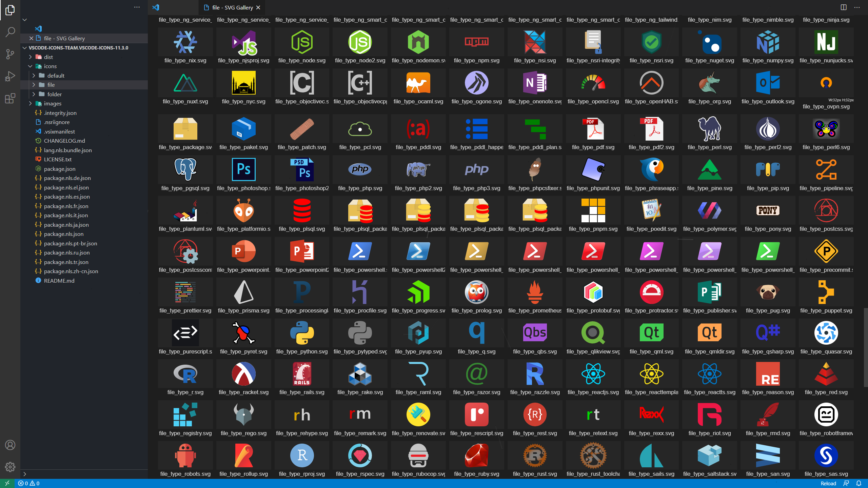Open lang.nls.bundle.json file
The width and height of the screenshot is (868, 488).
point(68,150)
